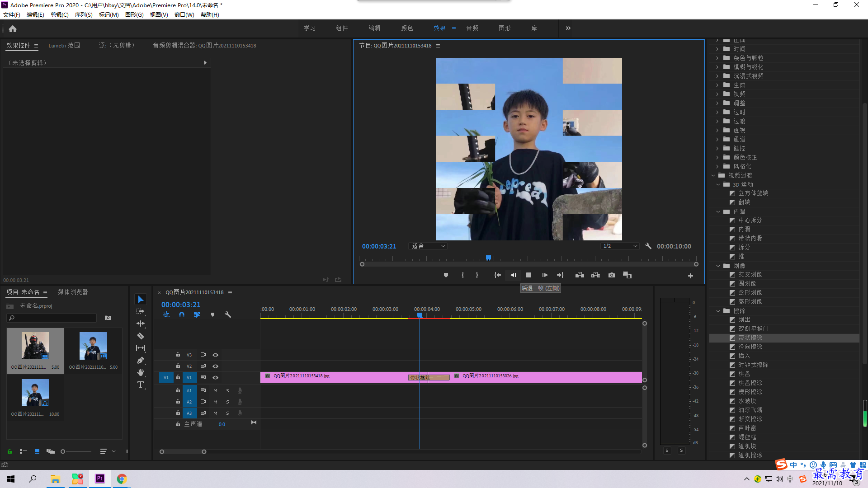Select the 交叉划像 transition
The image size is (868, 488).
coord(750,275)
